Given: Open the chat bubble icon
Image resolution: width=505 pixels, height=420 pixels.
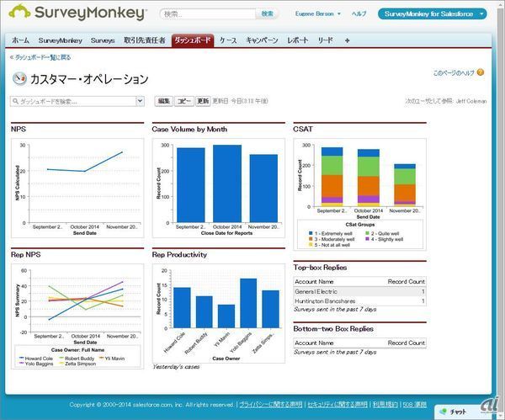Looking at the screenshot, I should point(444,412).
